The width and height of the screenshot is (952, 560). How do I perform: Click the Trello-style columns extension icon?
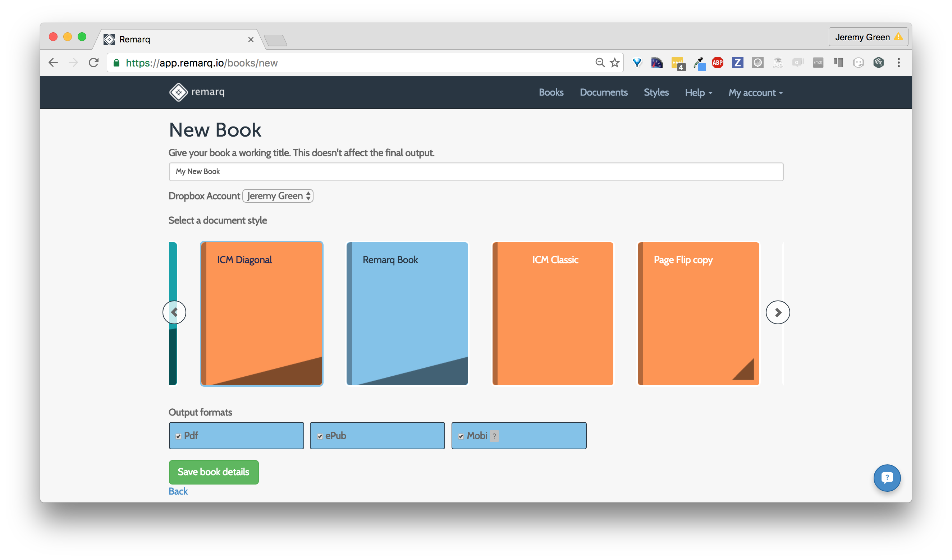pyautogui.click(x=838, y=63)
